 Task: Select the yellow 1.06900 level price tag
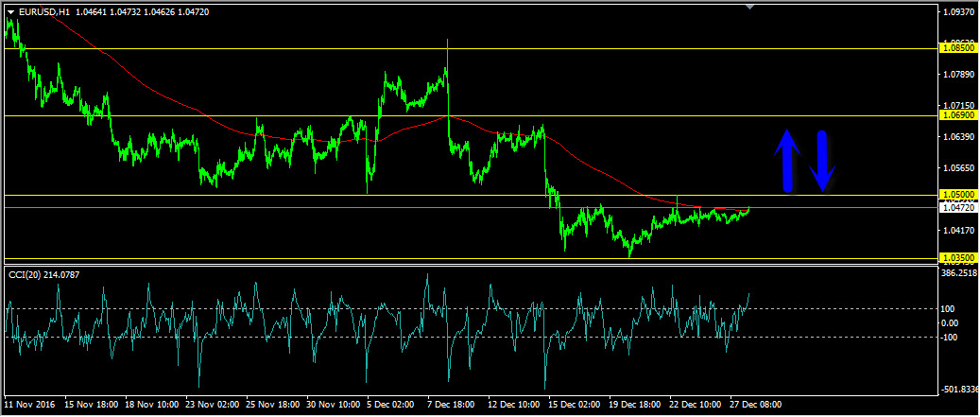tap(958, 115)
